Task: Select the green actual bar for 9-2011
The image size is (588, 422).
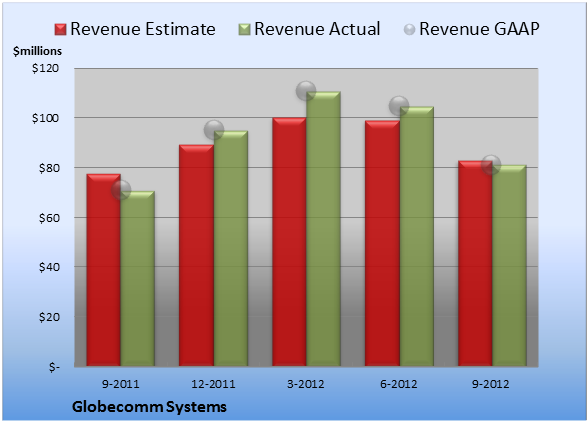Action: pyautogui.click(x=138, y=279)
